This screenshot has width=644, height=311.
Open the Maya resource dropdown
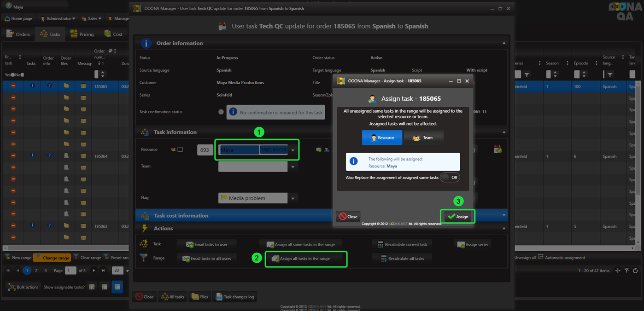(293, 150)
